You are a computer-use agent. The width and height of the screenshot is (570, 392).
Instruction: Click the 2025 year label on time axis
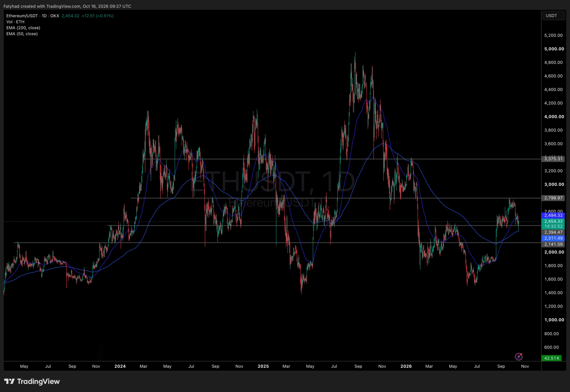[263, 366]
